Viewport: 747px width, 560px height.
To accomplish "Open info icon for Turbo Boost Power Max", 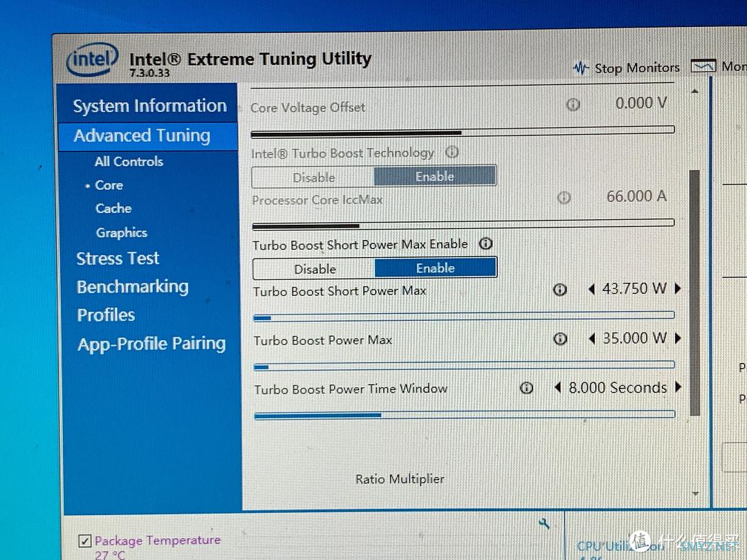I will [x=560, y=339].
